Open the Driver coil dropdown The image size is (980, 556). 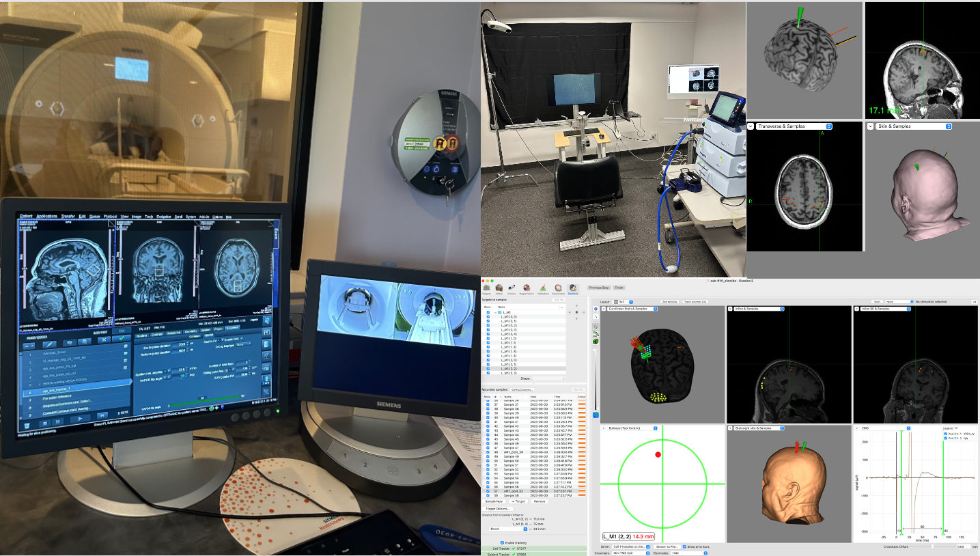(631, 546)
